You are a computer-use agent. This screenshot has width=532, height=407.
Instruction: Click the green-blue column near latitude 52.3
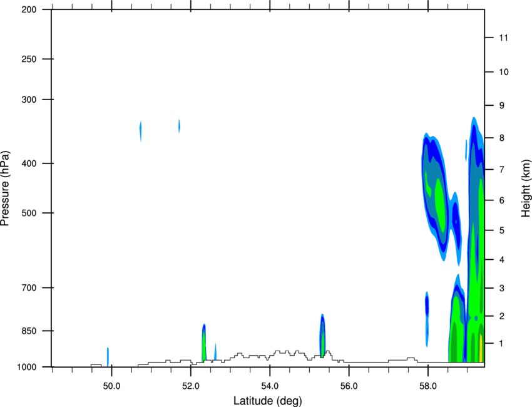pos(204,343)
